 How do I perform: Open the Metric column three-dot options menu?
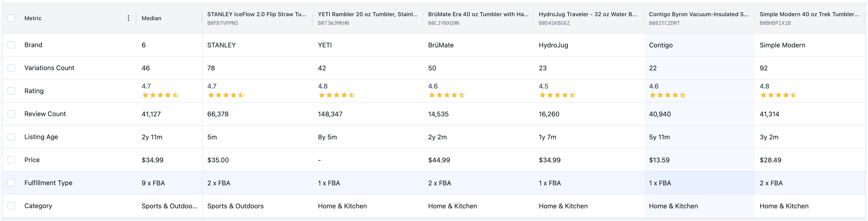pos(128,18)
